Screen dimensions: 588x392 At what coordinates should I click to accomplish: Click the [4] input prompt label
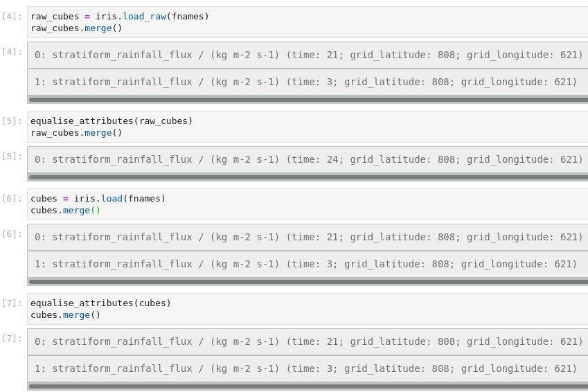[x=12, y=17]
